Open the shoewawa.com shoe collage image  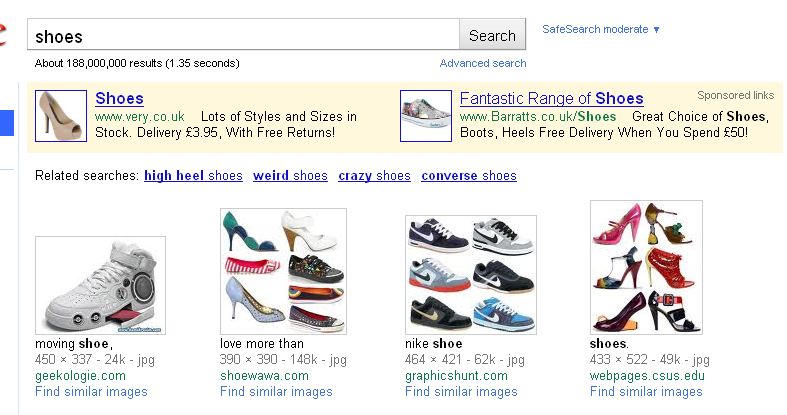[x=283, y=271]
